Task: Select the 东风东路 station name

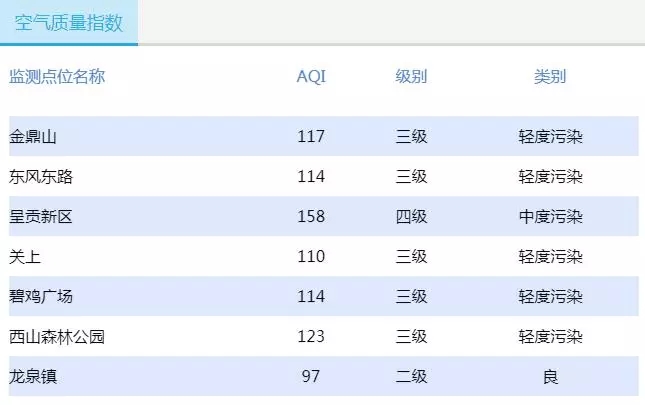Action: coord(41,177)
